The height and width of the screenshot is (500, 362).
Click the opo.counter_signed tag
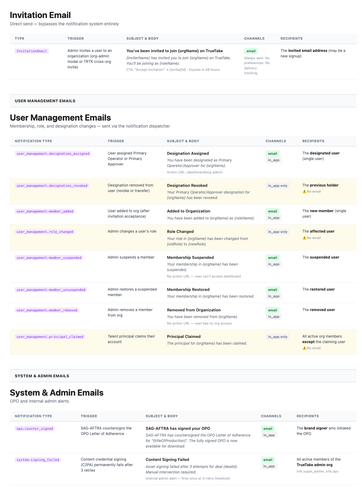(x=35, y=429)
